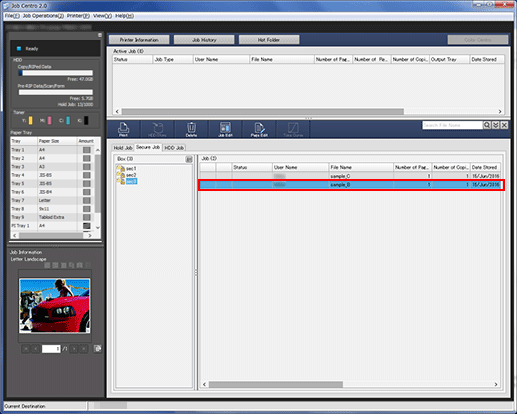Switch to the Hold Job tab
This screenshot has width=517, height=414.
point(123,148)
